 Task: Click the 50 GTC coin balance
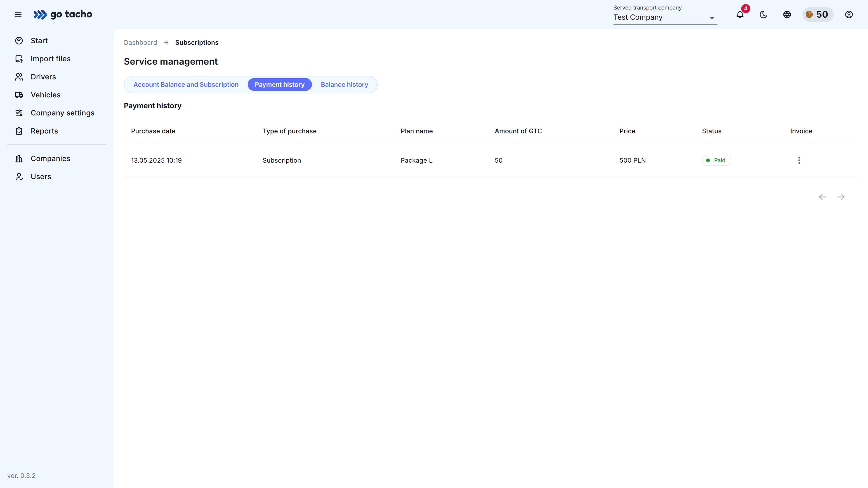pyautogui.click(x=817, y=14)
